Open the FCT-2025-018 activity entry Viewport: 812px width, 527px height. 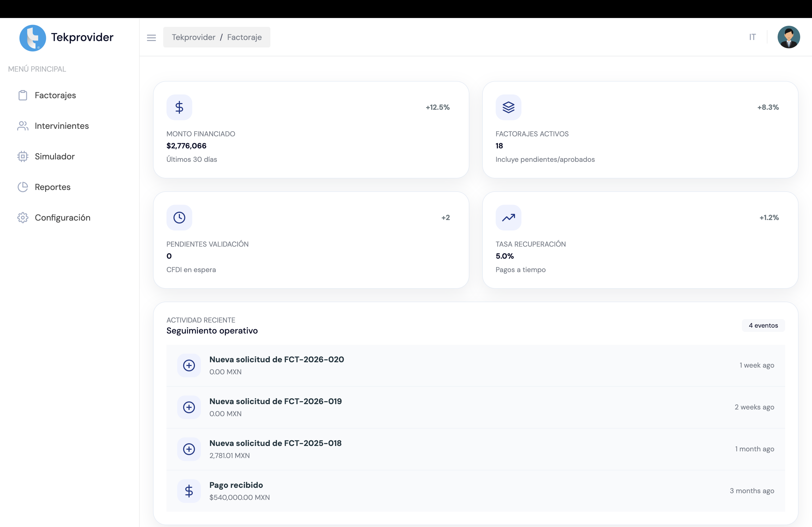click(275, 443)
